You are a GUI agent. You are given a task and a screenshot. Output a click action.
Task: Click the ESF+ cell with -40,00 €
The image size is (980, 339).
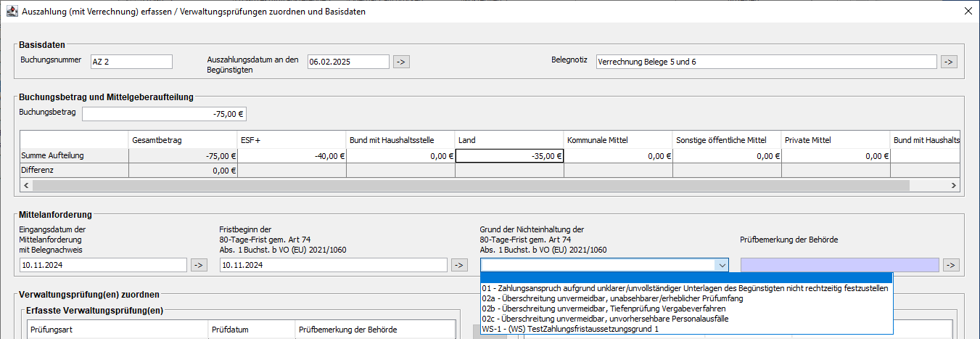pyautogui.click(x=292, y=155)
